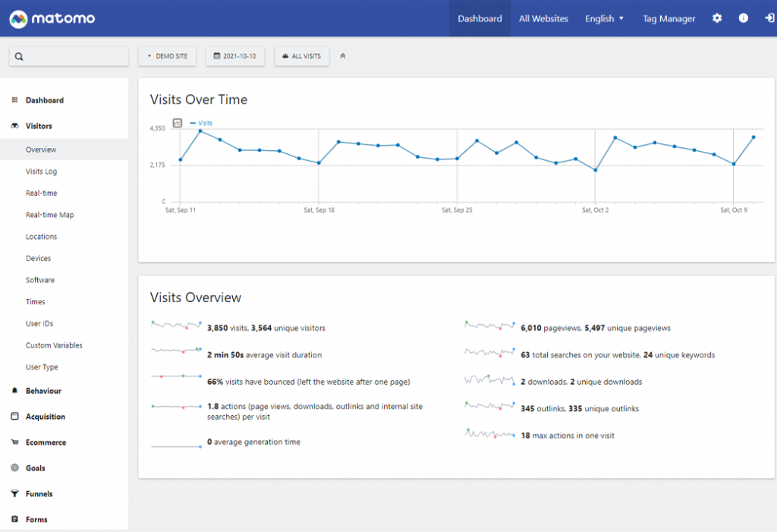
Task: Open the Demo Site selector
Action: pyautogui.click(x=168, y=56)
